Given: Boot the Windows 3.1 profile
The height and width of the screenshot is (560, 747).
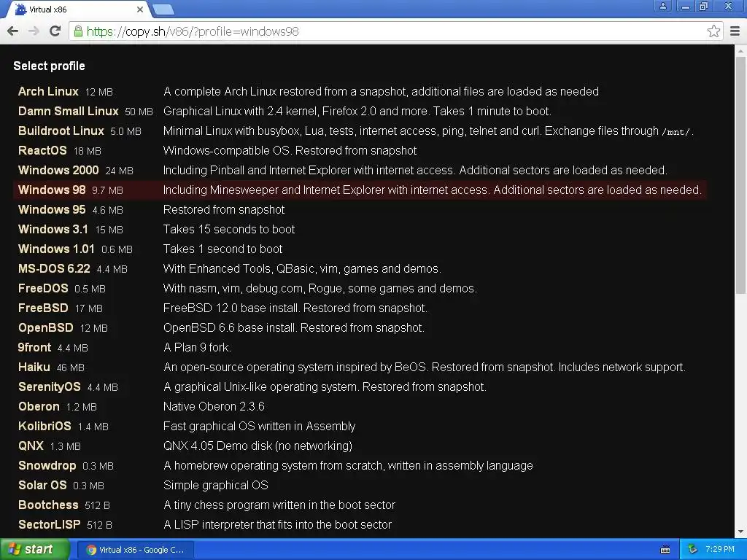Looking at the screenshot, I should pyautogui.click(x=53, y=229).
